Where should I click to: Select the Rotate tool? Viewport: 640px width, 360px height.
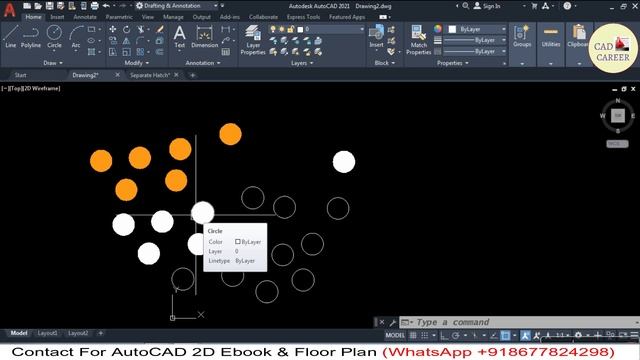click(x=127, y=29)
